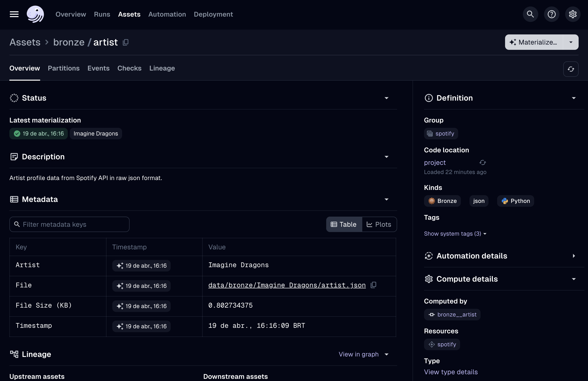588x381 pixels.
Task: Open the help question mark icon
Action: pyautogui.click(x=551, y=14)
